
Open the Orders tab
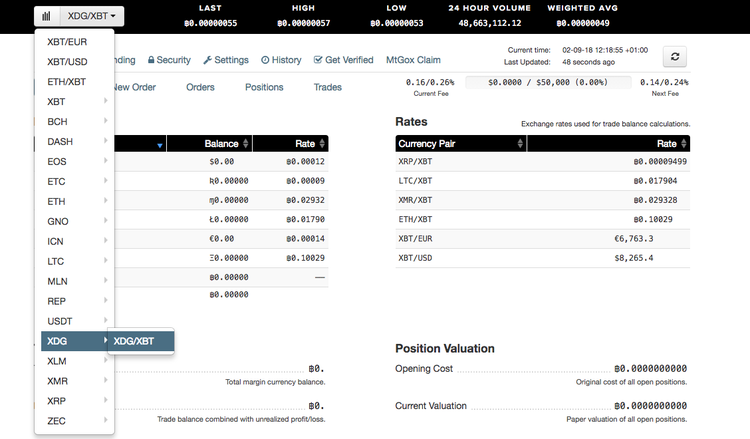200,87
